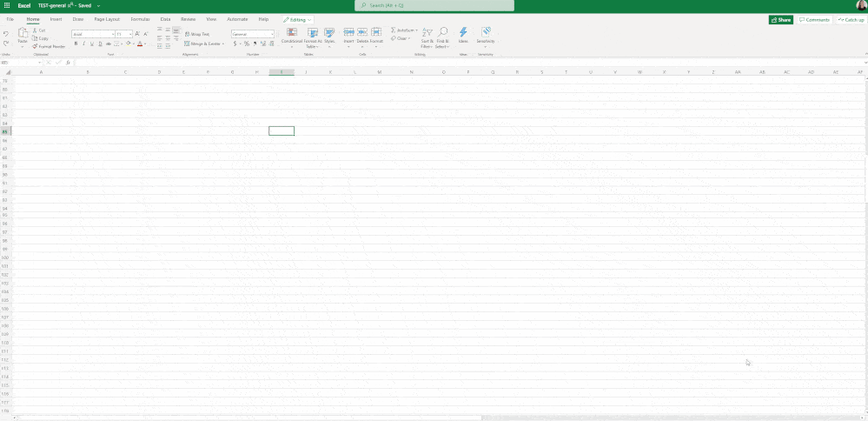Click the green Share button
The height and width of the screenshot is (421, 868).
[x=780, y=19]
